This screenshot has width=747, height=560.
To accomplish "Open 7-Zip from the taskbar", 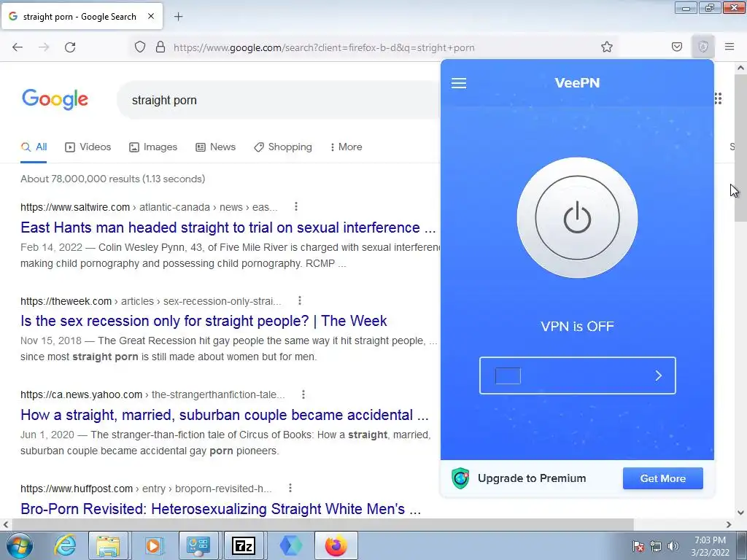I will tap(244, 545).
